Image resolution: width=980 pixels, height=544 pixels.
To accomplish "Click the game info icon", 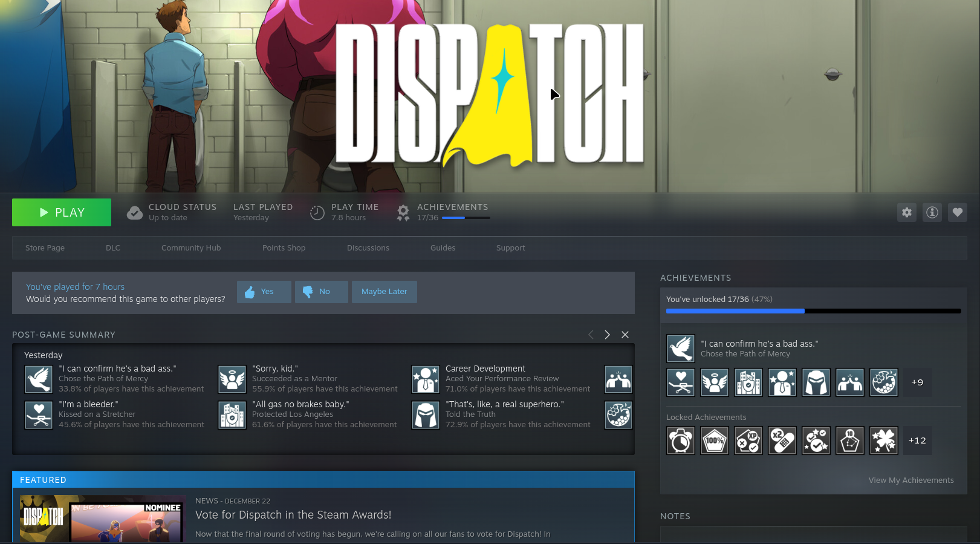I will [932, 212].
